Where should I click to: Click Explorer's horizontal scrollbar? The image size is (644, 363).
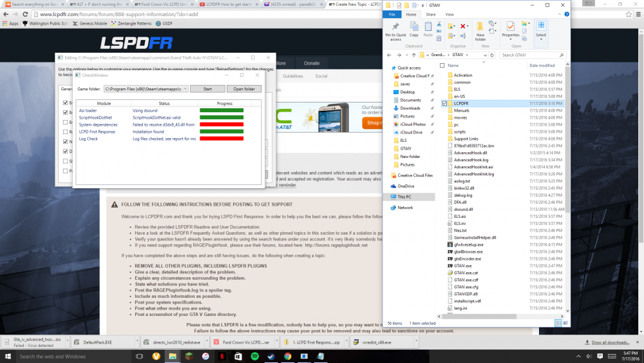[x=479, y=317]
